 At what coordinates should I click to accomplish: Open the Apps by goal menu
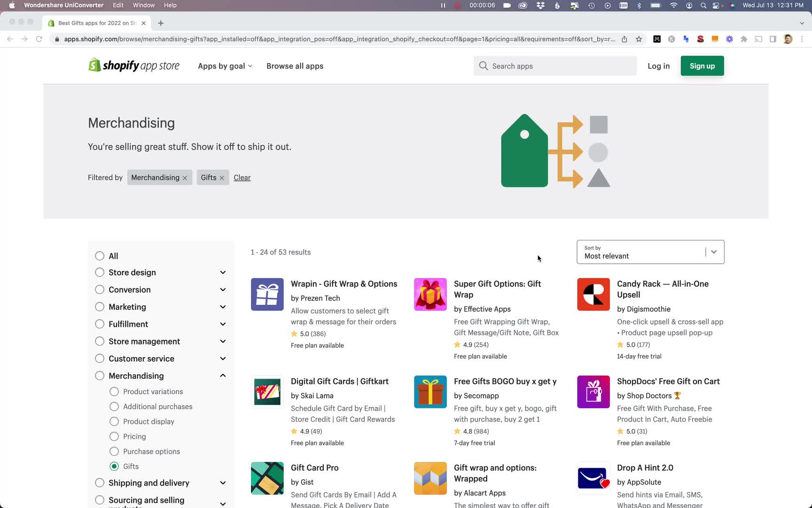pos(225,66)
